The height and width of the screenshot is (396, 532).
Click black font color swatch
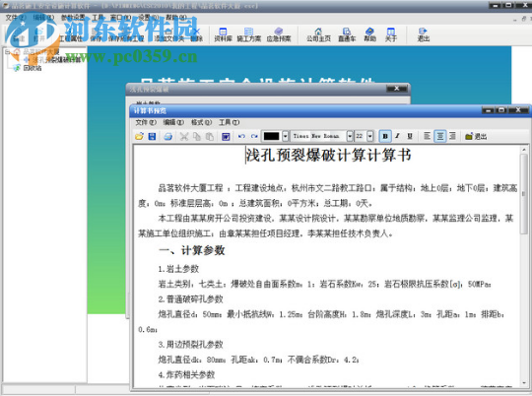[272, 136]
